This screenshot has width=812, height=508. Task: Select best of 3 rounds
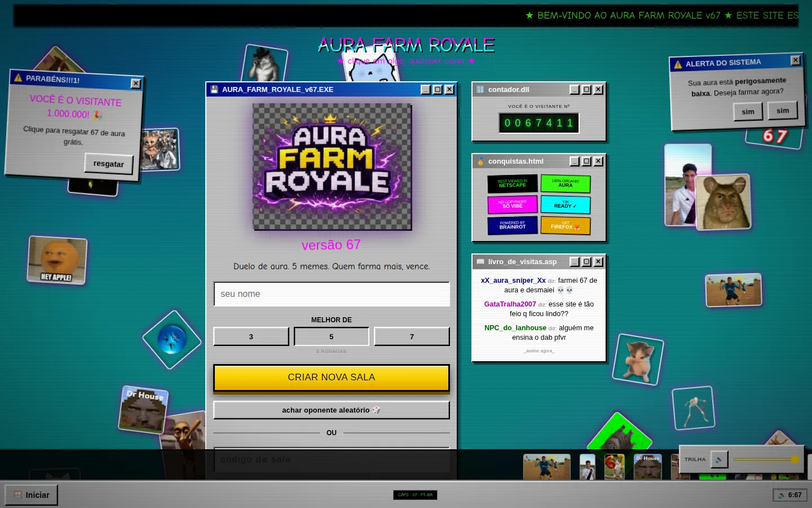251,336
